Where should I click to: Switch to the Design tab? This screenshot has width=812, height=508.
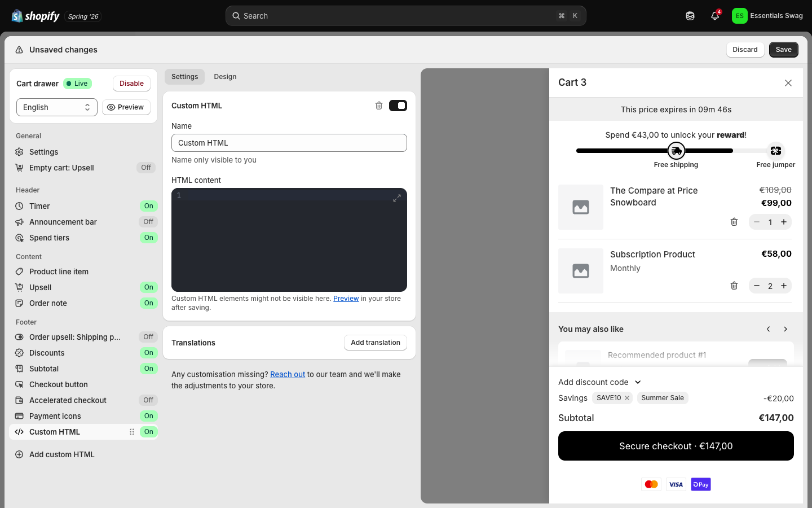tap(225, 77)
